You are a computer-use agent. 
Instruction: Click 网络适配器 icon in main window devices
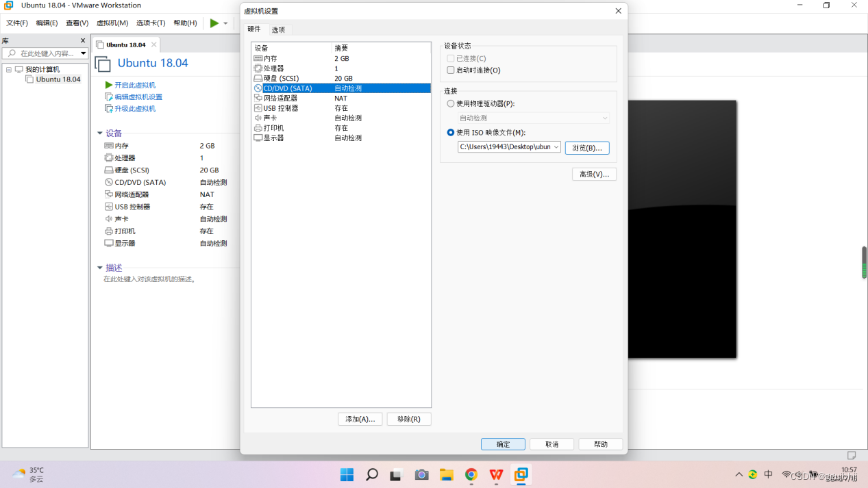click(108, 194)
